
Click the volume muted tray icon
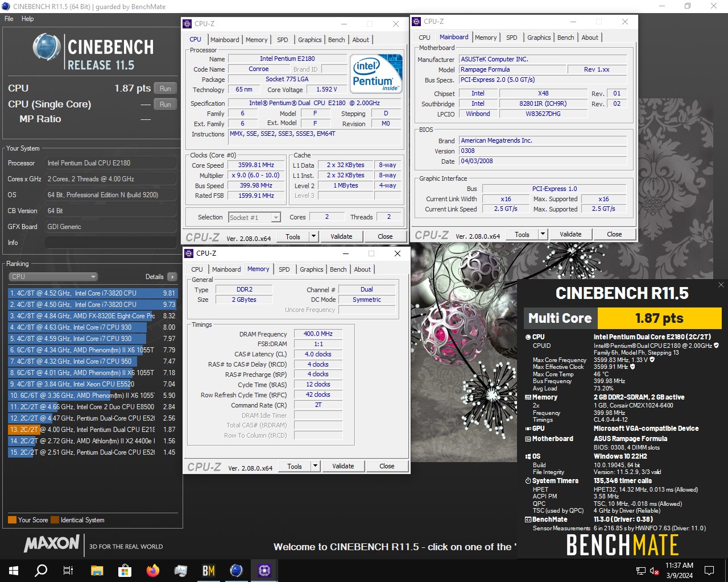click(653, 571)
